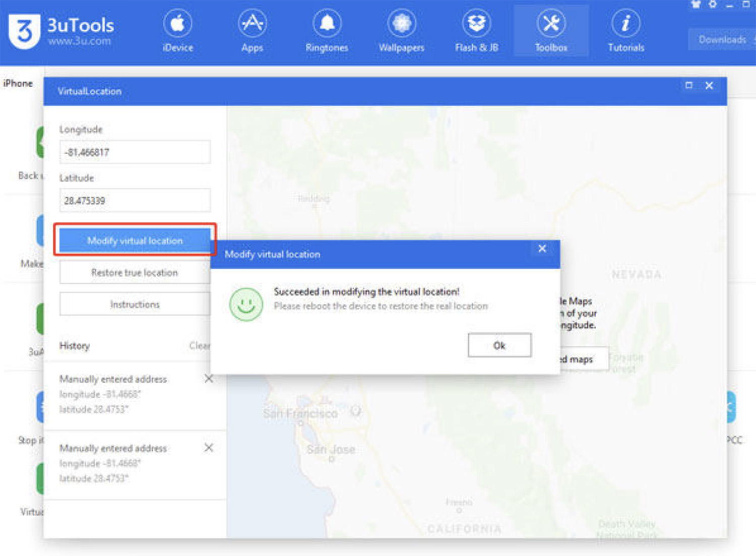Viewport: 756px width, 556px height.
Task: Click the green smiley success icon
Action: pyautogui.click(x=246, y=304)
